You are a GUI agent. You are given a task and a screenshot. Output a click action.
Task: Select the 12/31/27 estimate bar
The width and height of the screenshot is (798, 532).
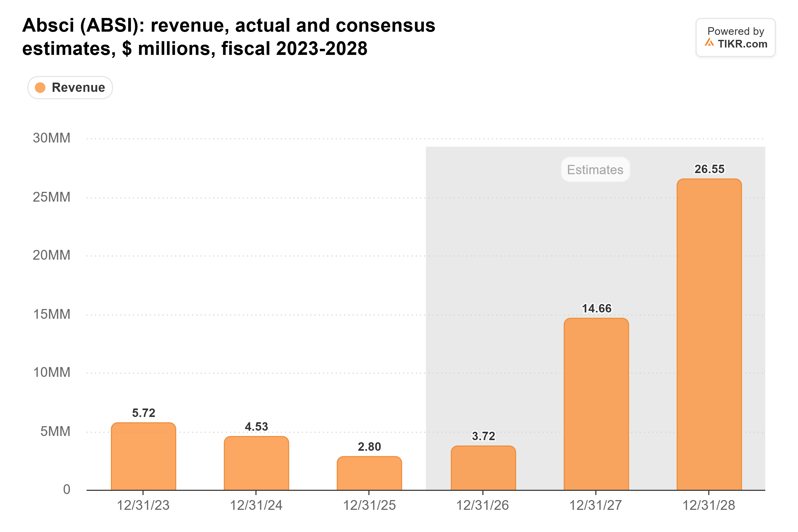tap(596, 404)
